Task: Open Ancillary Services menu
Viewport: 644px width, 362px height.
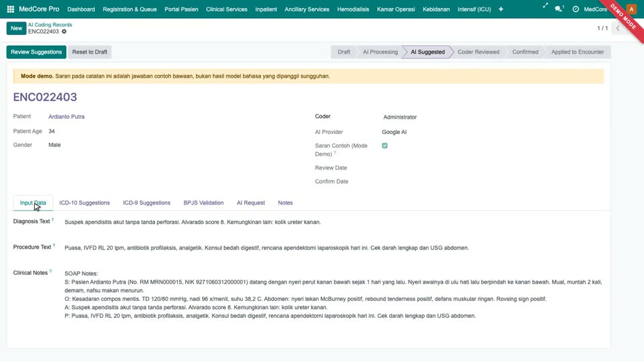Action: coord(307,9)
